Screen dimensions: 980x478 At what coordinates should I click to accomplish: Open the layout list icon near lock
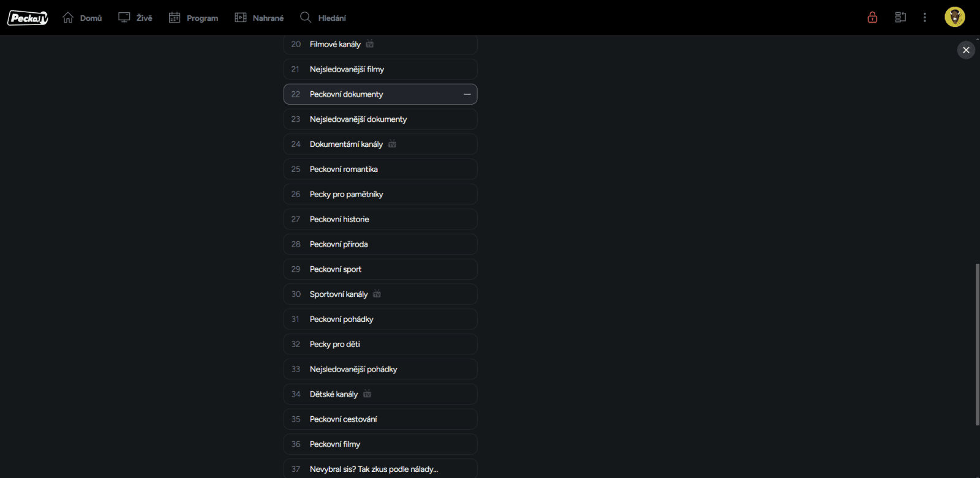[x=900, y=17]
